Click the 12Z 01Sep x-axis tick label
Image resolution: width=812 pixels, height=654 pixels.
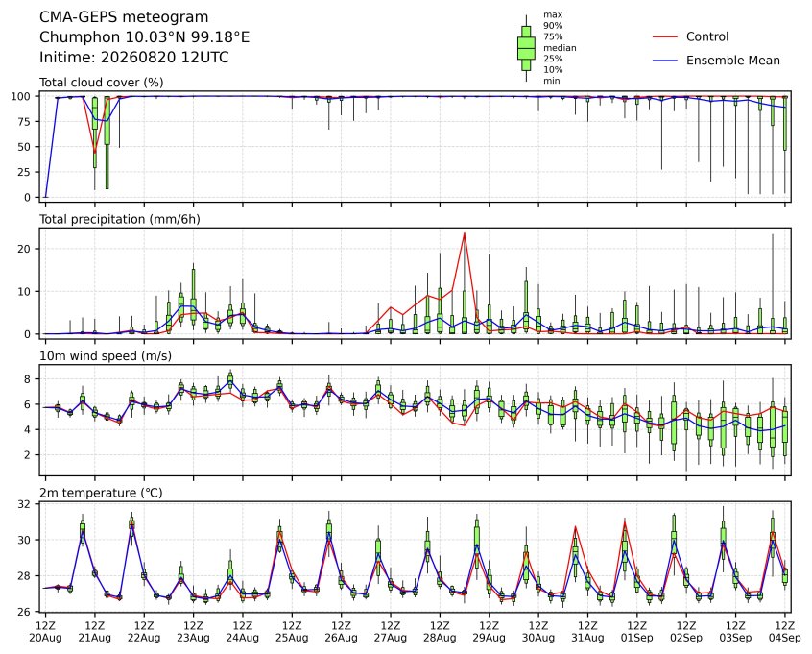(x=637, y=632)
